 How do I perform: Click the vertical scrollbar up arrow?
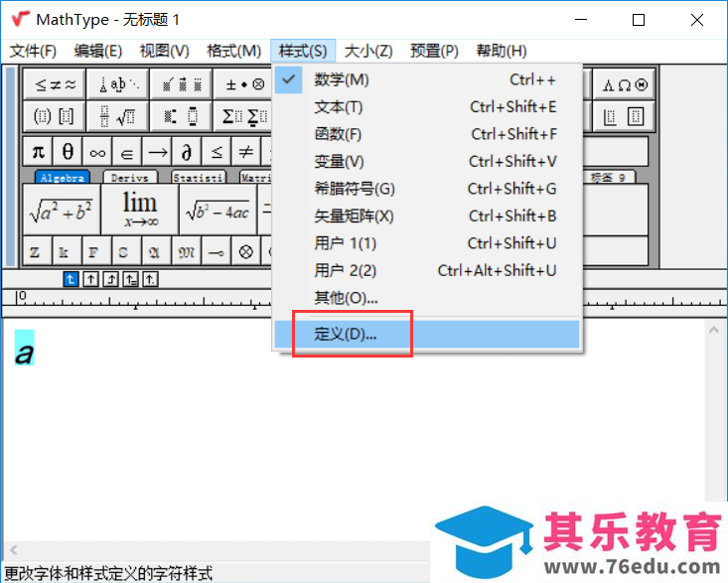click(714, 330)
